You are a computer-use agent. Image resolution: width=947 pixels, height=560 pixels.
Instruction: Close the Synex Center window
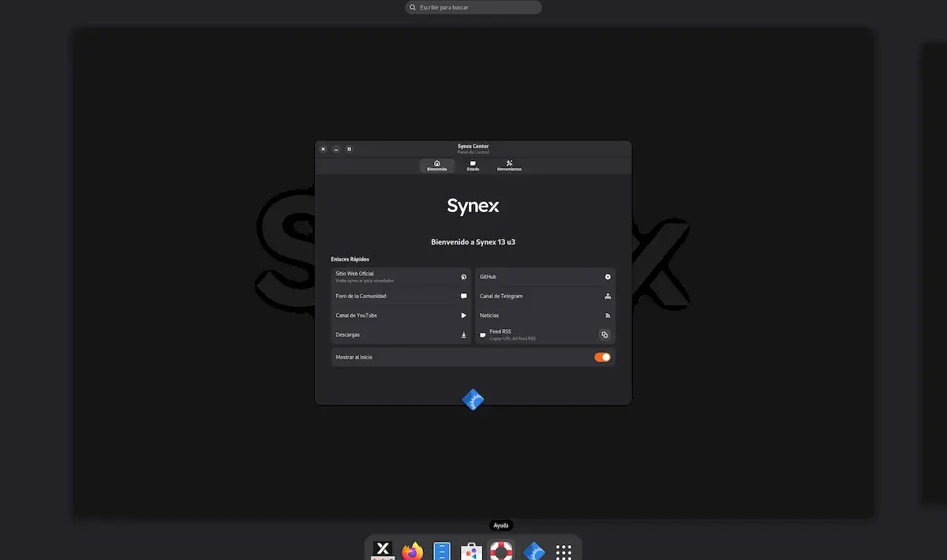323,148
